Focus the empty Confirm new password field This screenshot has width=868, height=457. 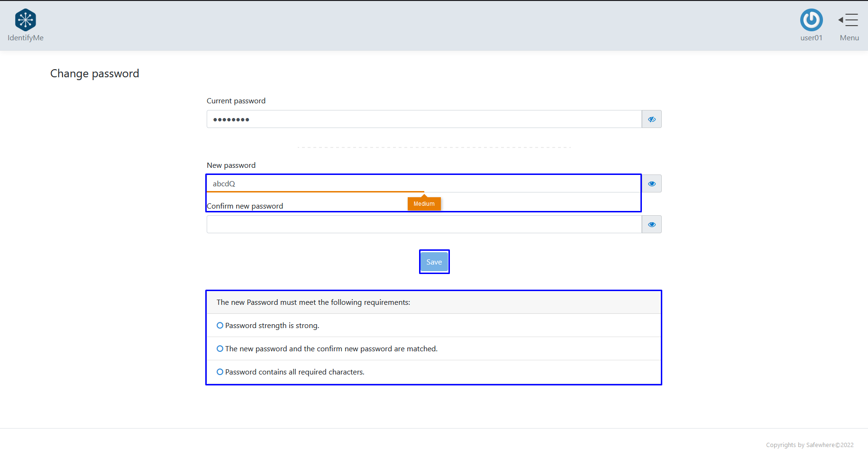pyautogui.click(x=424, y=224)
